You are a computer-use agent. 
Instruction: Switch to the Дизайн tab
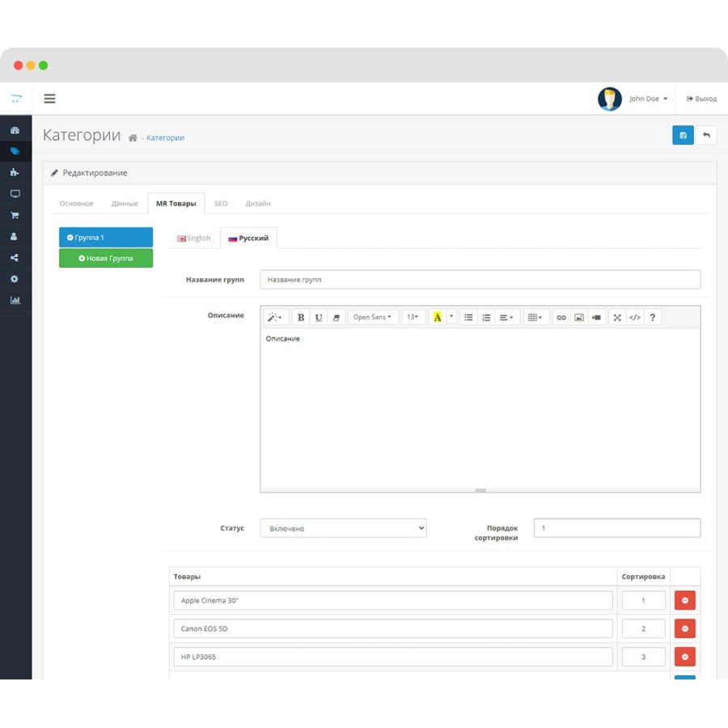258,203
